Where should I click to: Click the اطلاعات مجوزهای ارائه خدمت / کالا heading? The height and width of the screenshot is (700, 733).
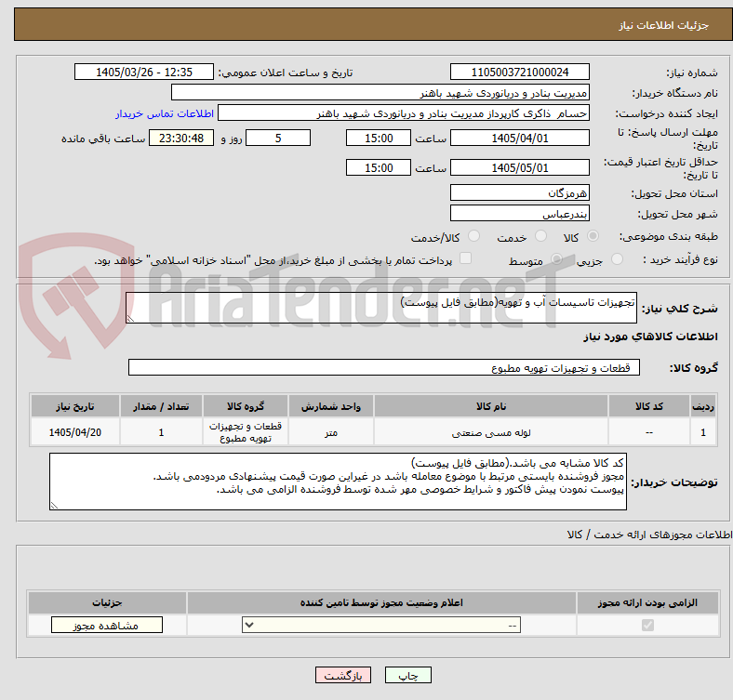[x=649, y=535]
